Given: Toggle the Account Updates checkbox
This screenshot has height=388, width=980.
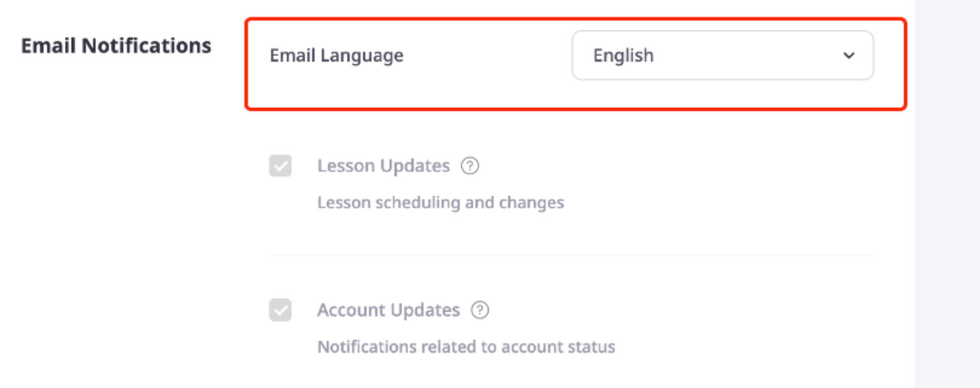Looking at the screenshot, I should coord(280,310).
